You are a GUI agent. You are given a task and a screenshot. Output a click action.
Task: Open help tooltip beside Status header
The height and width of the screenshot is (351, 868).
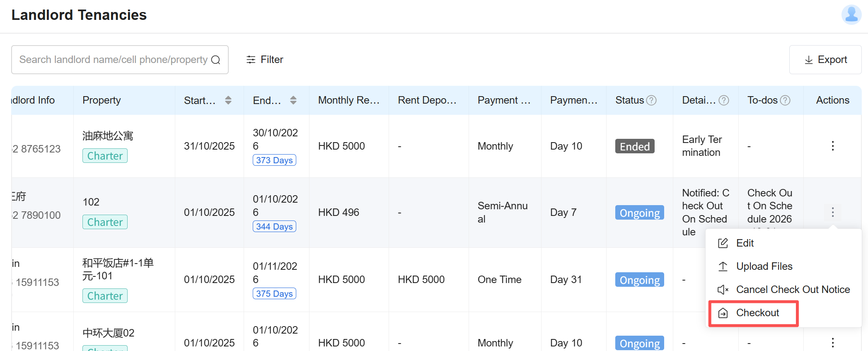tap(651, 100)
